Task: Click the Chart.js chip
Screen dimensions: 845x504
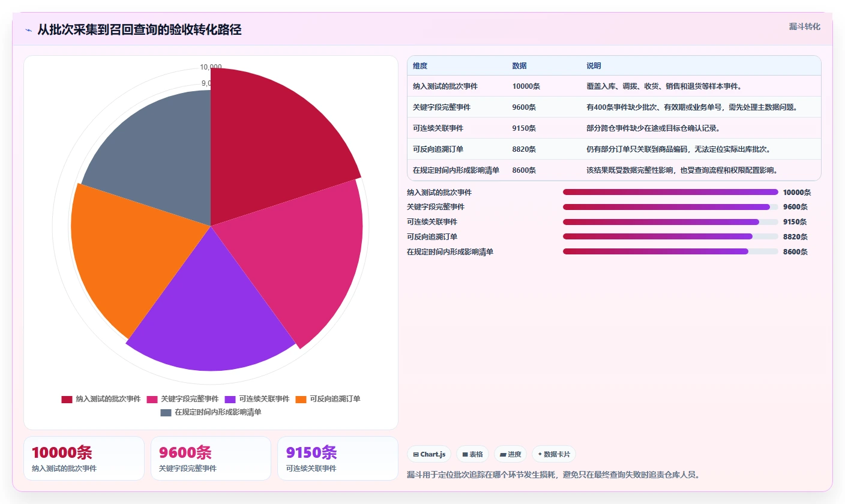Action: [429, 454]
